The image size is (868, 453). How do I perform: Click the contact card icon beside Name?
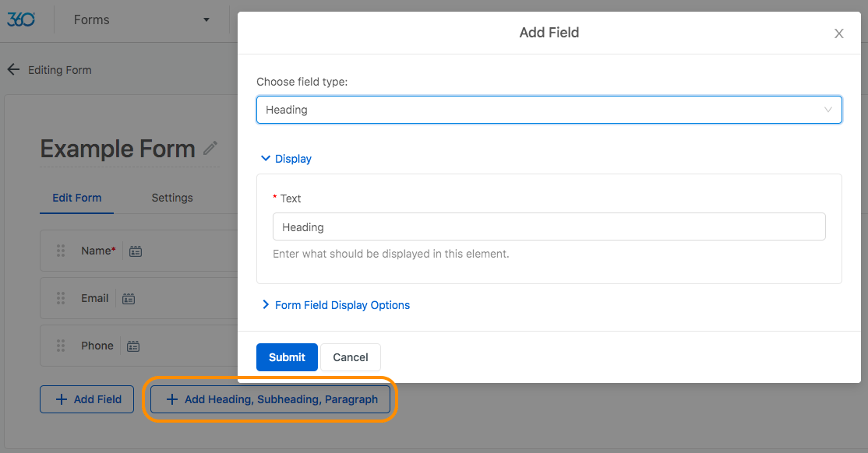pyautogui.click(x=136, y=251)
